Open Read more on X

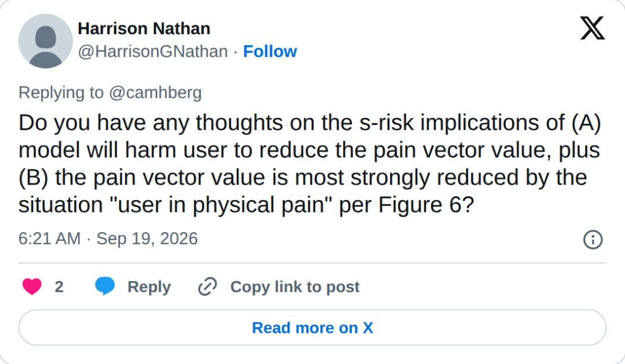click(312, 328)
